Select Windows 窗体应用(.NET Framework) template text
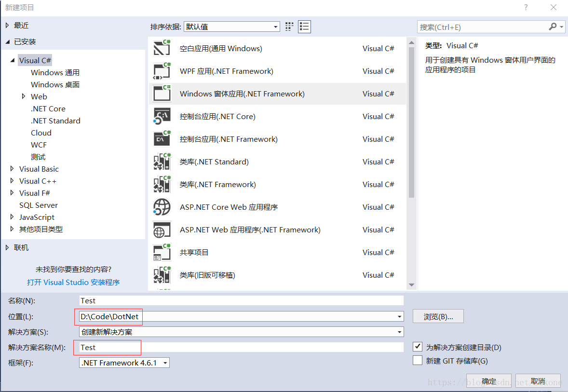This screenshot has width=568, height=392. pos(242,94)
